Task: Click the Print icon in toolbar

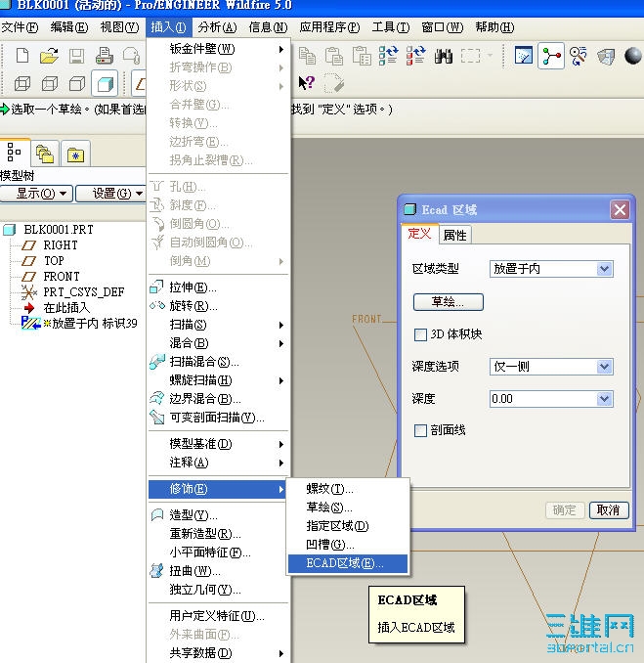Action: pos(104,56)
